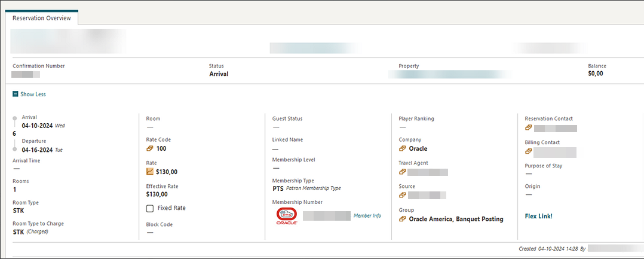Click the Arrival status value
The height and width of the screenshot is (259, 644).
(x=219, y=74)
